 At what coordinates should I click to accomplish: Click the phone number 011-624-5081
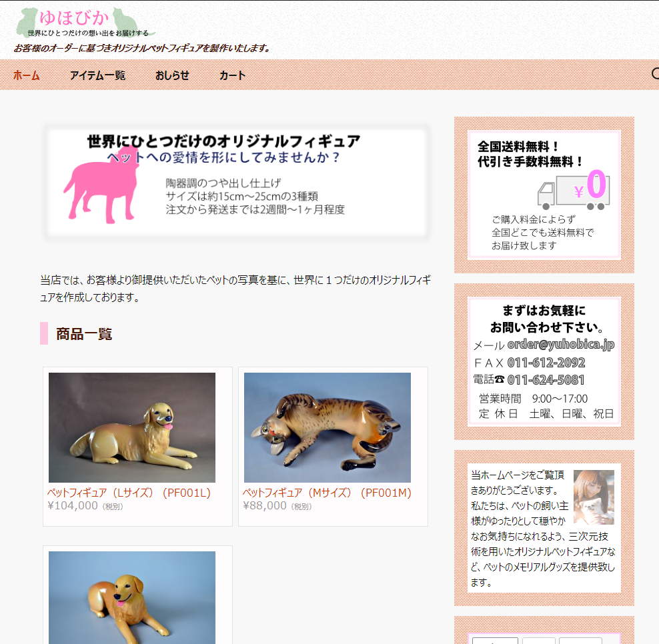pos(546,380)
